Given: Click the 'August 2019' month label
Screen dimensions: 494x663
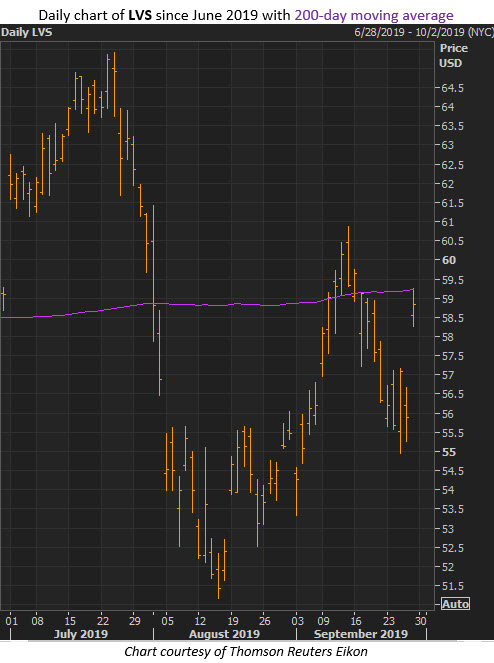Looking at the screenshot, I should point(224,634).
